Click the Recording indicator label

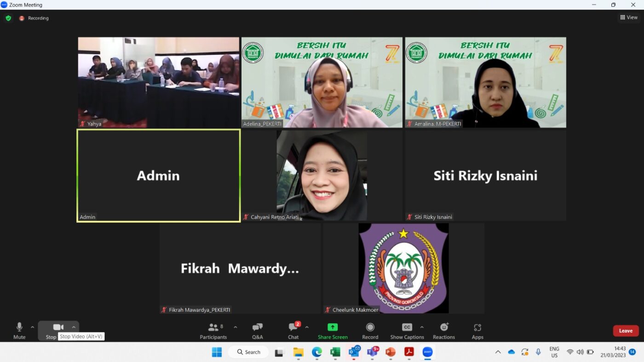(38, 18)
